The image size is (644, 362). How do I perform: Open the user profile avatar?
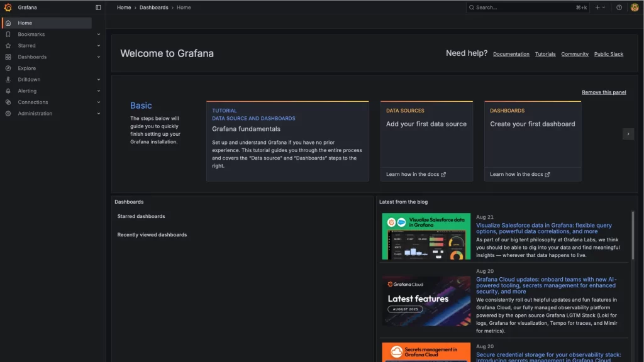[x=635, y=8]
